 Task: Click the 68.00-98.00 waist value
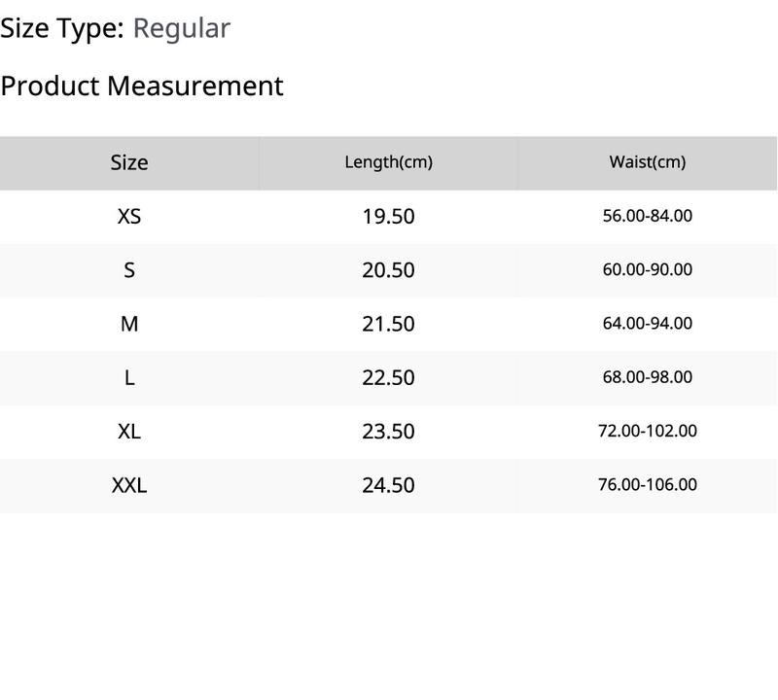tap(648, 377)
